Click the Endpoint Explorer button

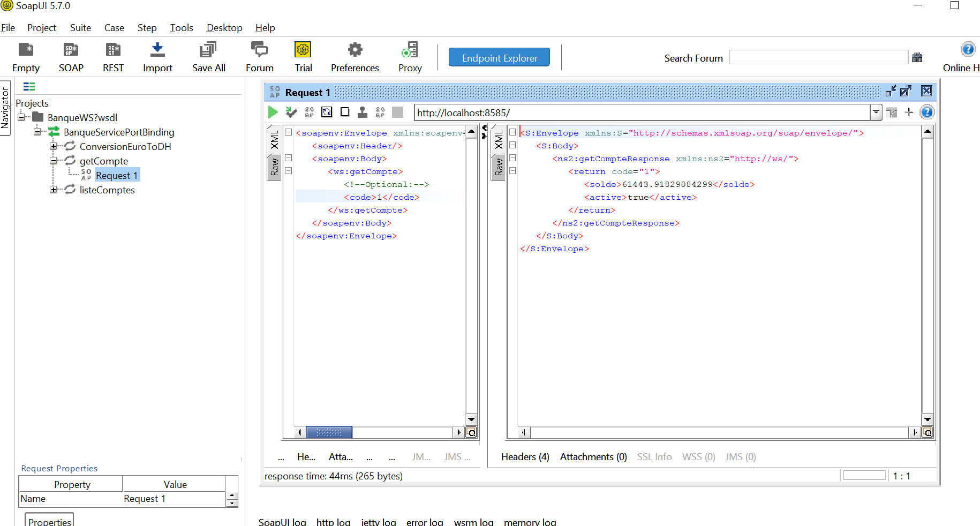499,57
